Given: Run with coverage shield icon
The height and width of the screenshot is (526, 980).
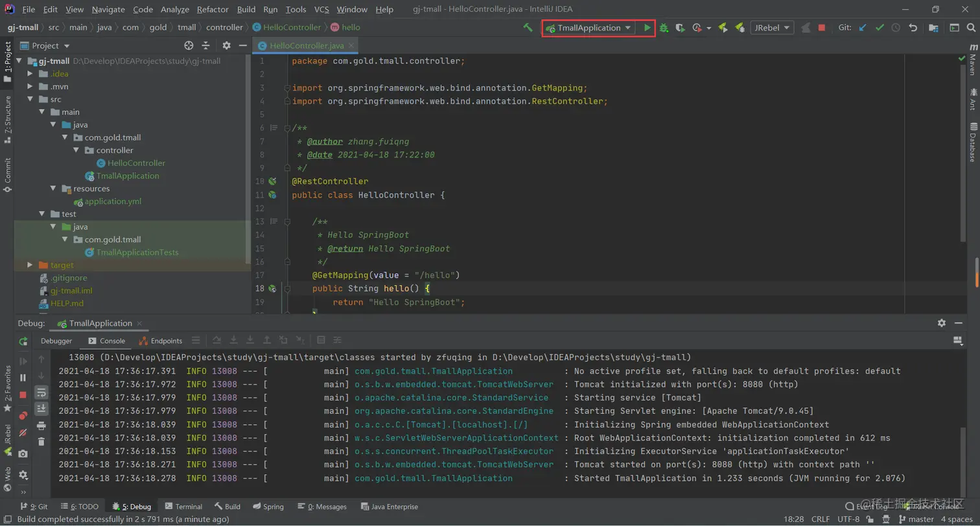Looking at the screenshot, I should tap(680, 28).
